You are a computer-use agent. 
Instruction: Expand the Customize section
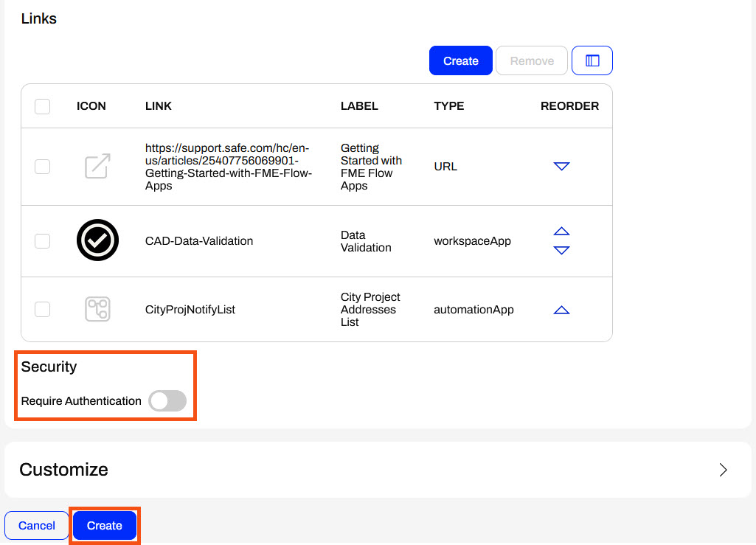pos(723,470)
